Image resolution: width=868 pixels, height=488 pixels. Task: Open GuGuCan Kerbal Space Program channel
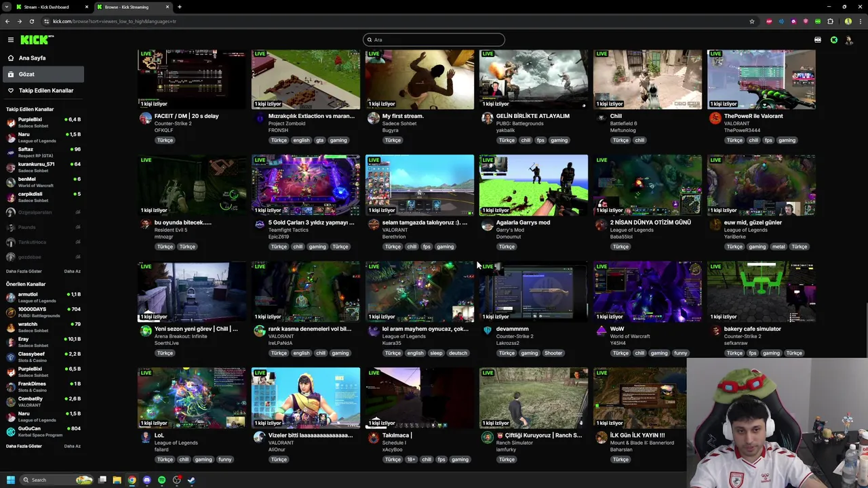pyautogui.click(x=42, y=432)
